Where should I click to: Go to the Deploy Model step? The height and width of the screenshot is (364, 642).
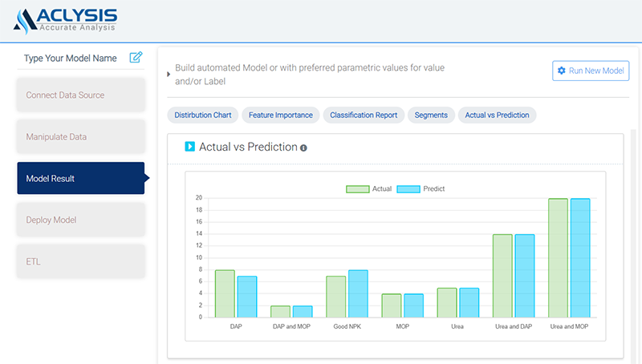coord(80,220)
